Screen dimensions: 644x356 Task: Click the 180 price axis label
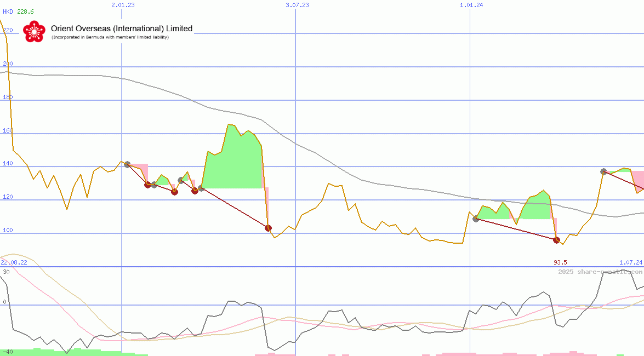tap(8, 97)
